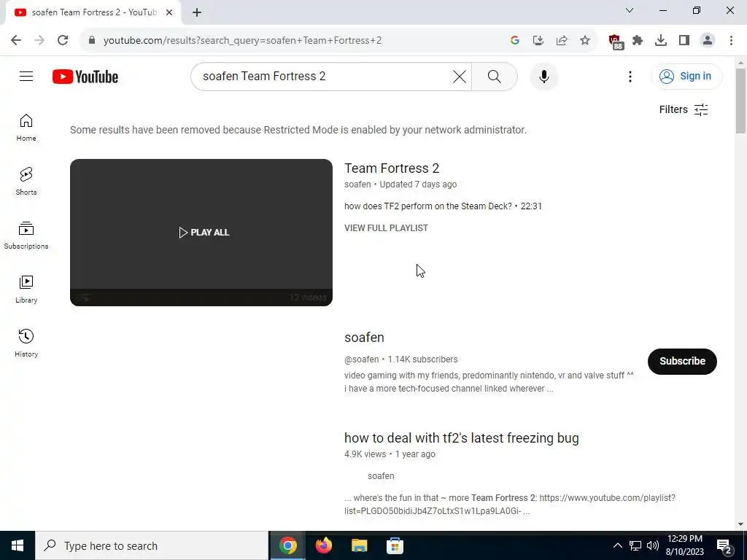The width and height of the screenshot is (747, 560).
Task: Click the YouTube search input field
Action: [x=325, y=76]
